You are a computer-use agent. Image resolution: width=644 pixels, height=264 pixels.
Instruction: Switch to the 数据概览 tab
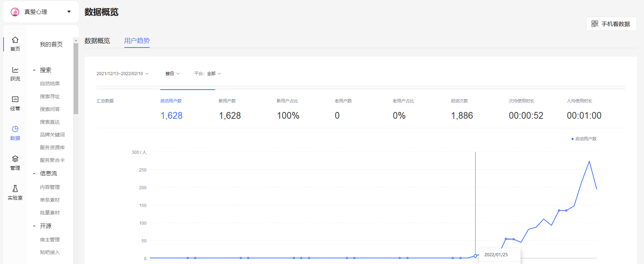pos(97,41)
